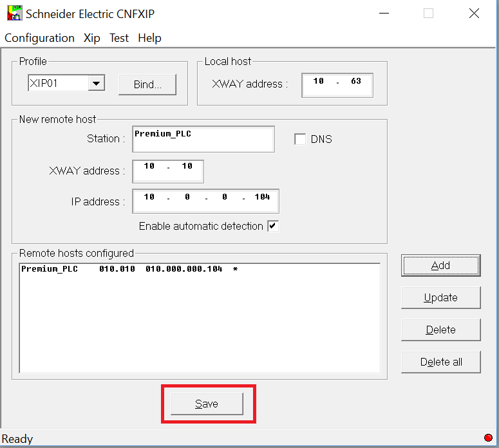The width and height of the screenshot is (499, 448).
Task: Tick the DNS checkbox
Action: point(300,139)
